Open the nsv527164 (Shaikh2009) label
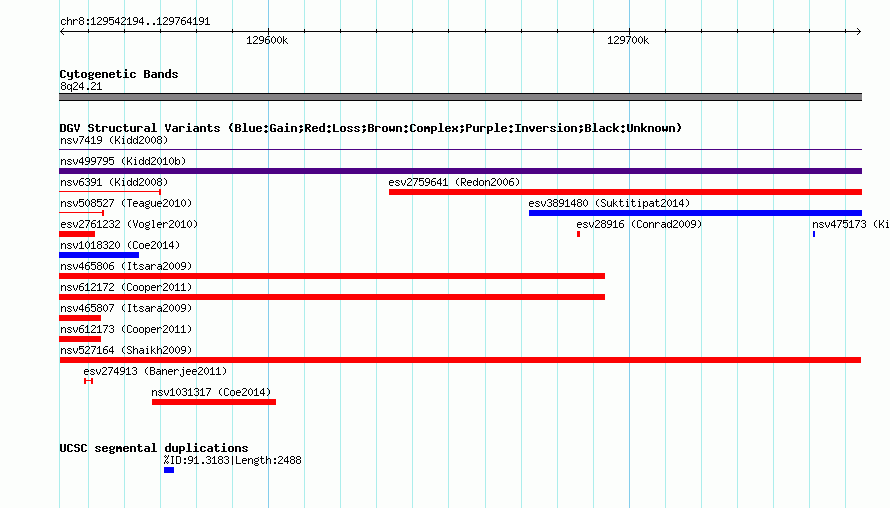 pyautogui.click(x=126, y=350)
